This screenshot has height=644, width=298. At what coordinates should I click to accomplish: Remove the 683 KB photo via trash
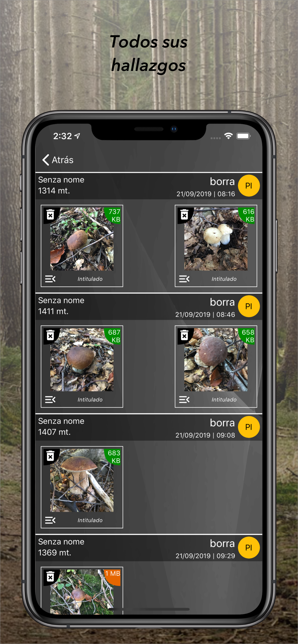click(x=50, y=456)
